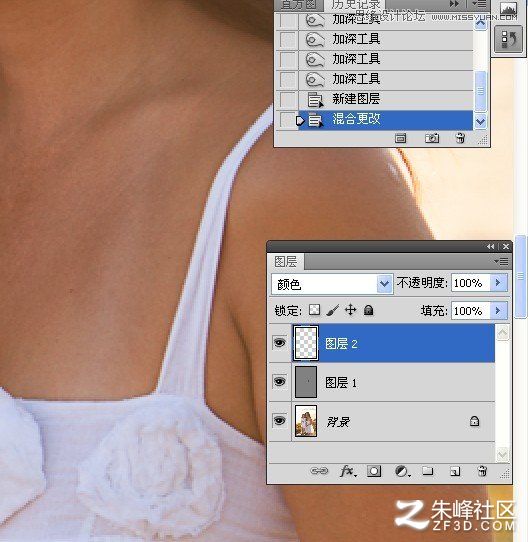Click 背景 layer photo thumbnail
This screenshot has width=528, height=542.
(306, 421)
